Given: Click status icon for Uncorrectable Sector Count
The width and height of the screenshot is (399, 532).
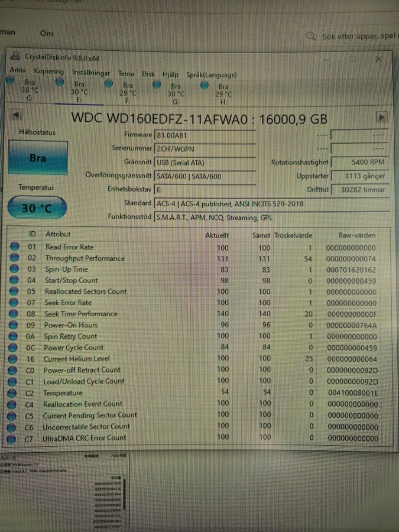Looking at the screenshot, I should 11,427.
